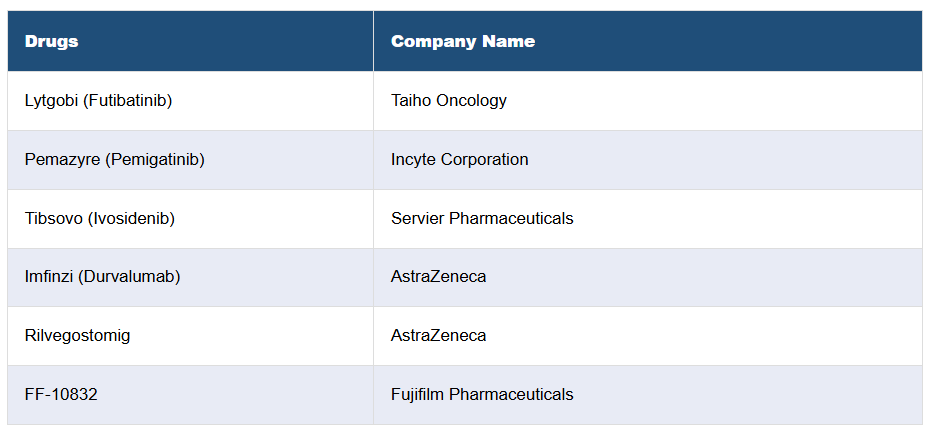Image resolution: width=930 pixels, height=433 pixels.
Task: Click the Incyte Corporation cell
Action: [x=460, y=159]
